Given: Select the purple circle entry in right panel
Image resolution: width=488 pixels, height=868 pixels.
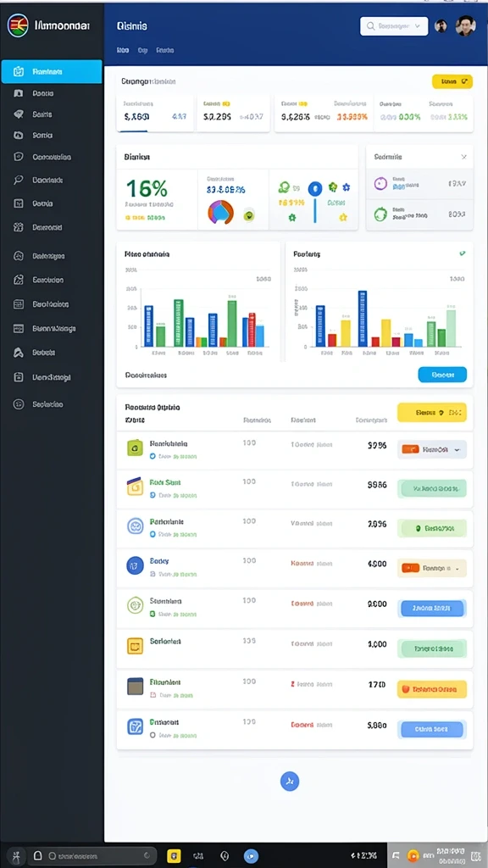Looking at the screenshot, I should 419,184.
